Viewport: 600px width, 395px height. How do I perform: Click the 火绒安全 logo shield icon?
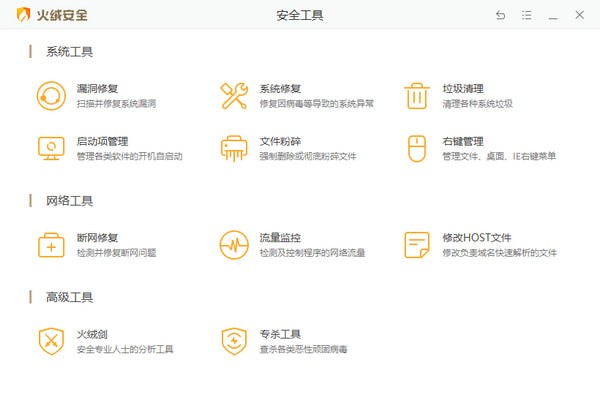(x=23, y=15)
